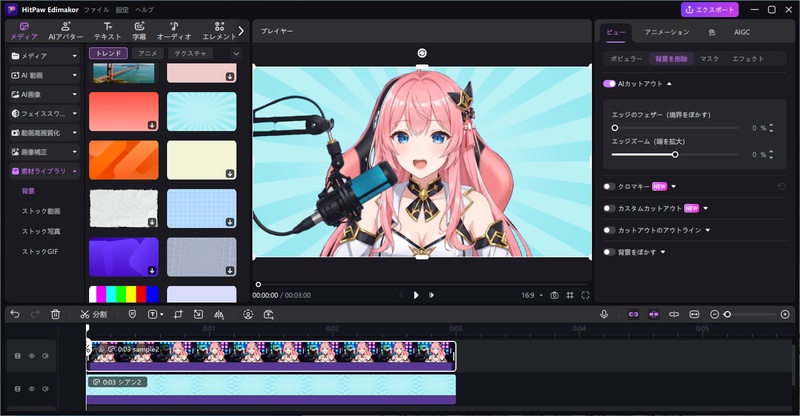Enable the 背景をぼかす toggle
This screenshot has height=416, width=800.
click(609, 252)
